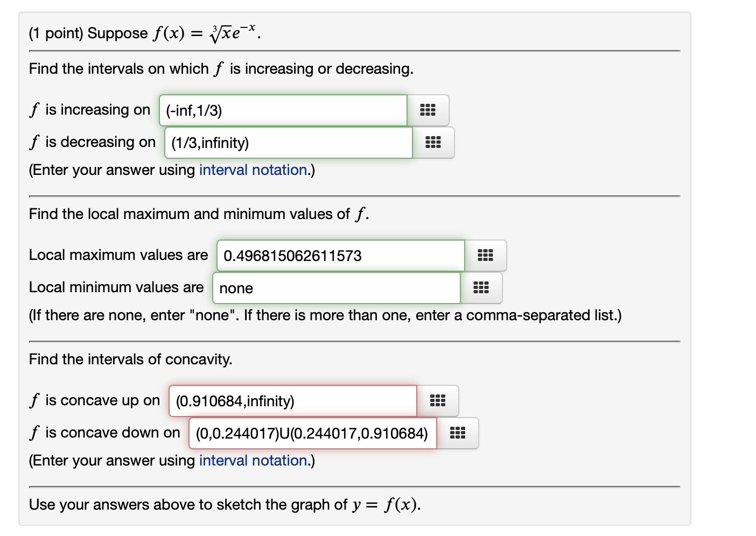Image resolution: width=756 pixels, height=536 pixels.
Task: Open the equation editor for concave up interval
Action: tap(438, 400)
